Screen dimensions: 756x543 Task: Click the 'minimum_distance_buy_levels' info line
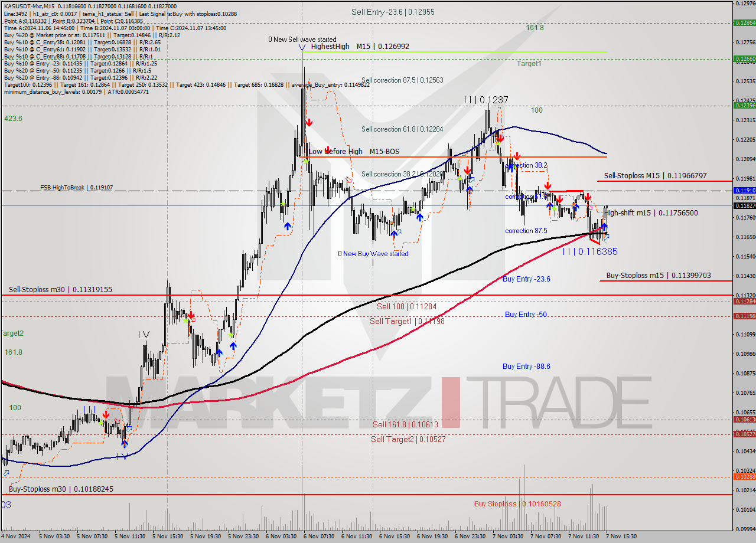pyautogui.click(x=76, y=91)
